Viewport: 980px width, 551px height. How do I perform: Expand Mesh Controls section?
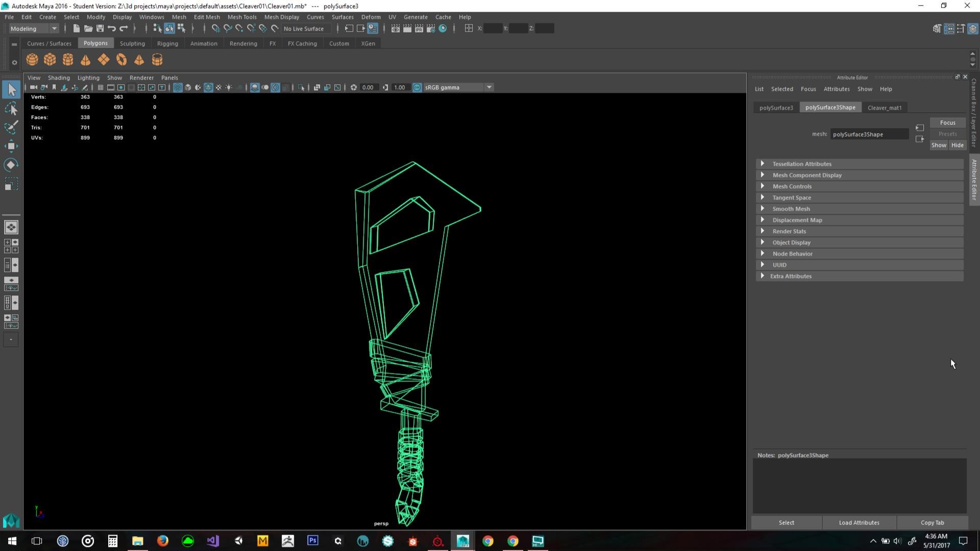860,186
